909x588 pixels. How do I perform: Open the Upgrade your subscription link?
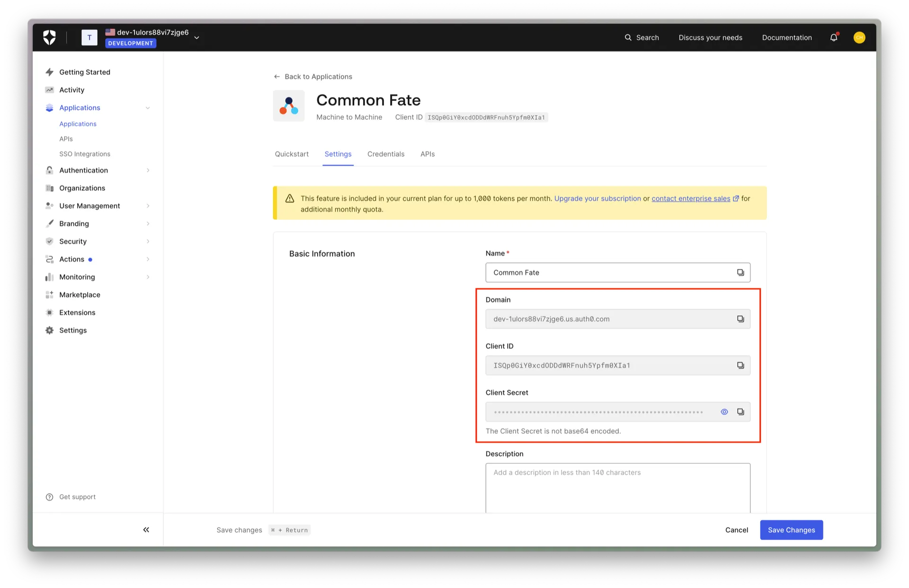tap(597, 198)
